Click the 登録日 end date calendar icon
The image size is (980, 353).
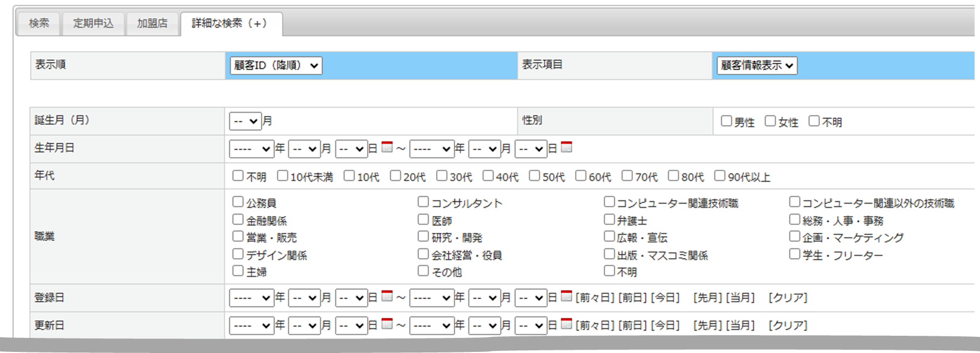coord(566,295)
